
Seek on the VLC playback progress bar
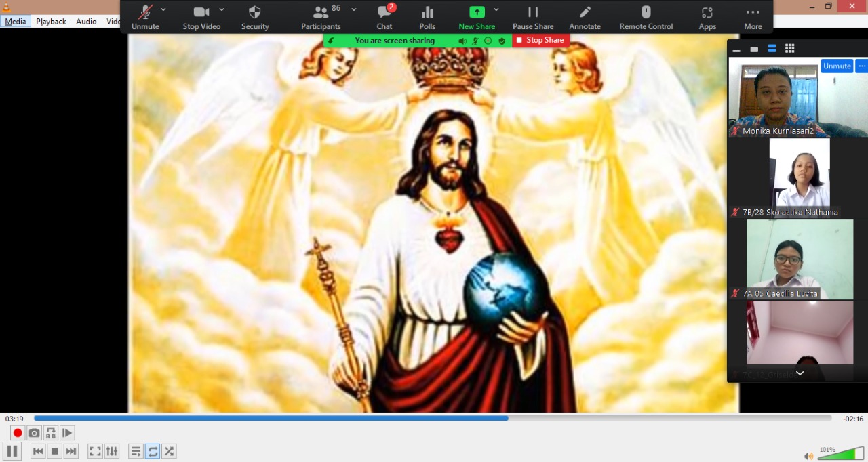click(433, 418)
